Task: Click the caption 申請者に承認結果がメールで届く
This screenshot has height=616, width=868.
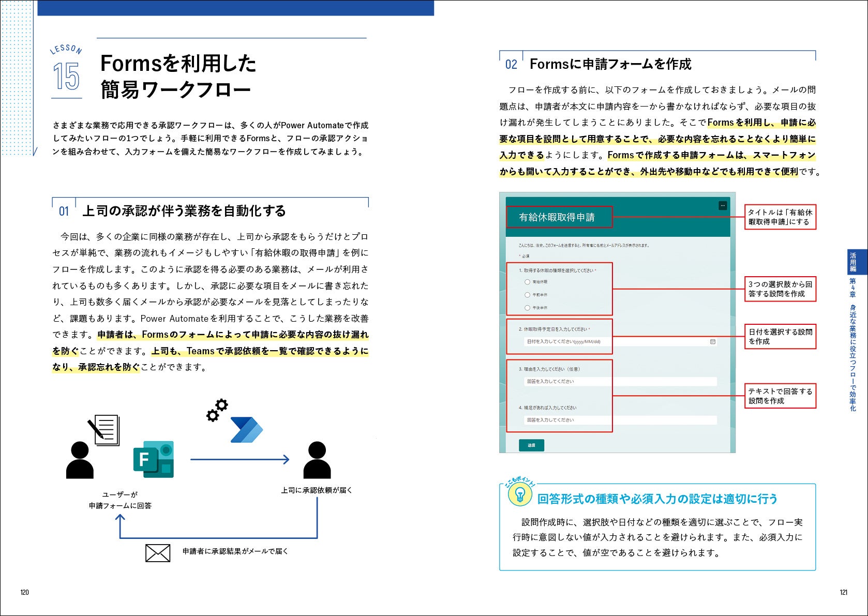Action: [235, 551]
